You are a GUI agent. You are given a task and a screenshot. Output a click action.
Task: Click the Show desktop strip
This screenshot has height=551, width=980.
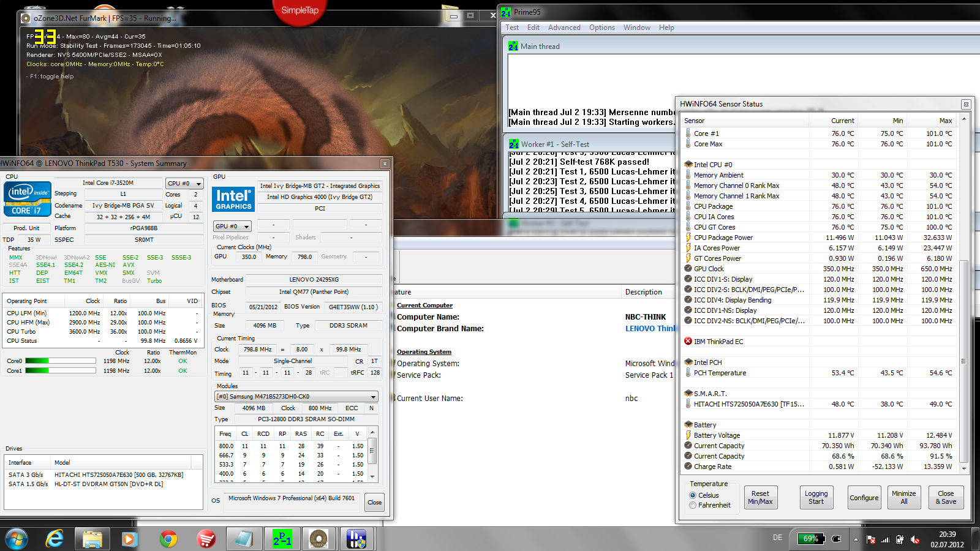(x=976, y=539)
